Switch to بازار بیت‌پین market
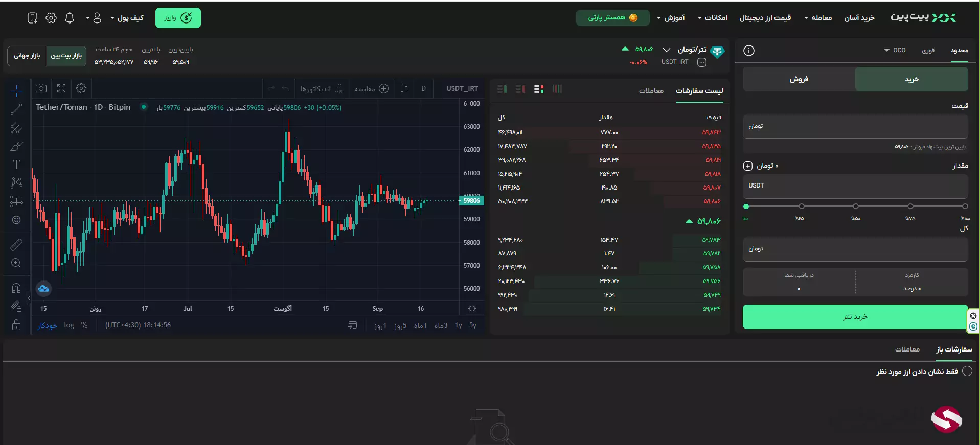The width and height of the screenshot is (980, 445). (x=66, y=56)
